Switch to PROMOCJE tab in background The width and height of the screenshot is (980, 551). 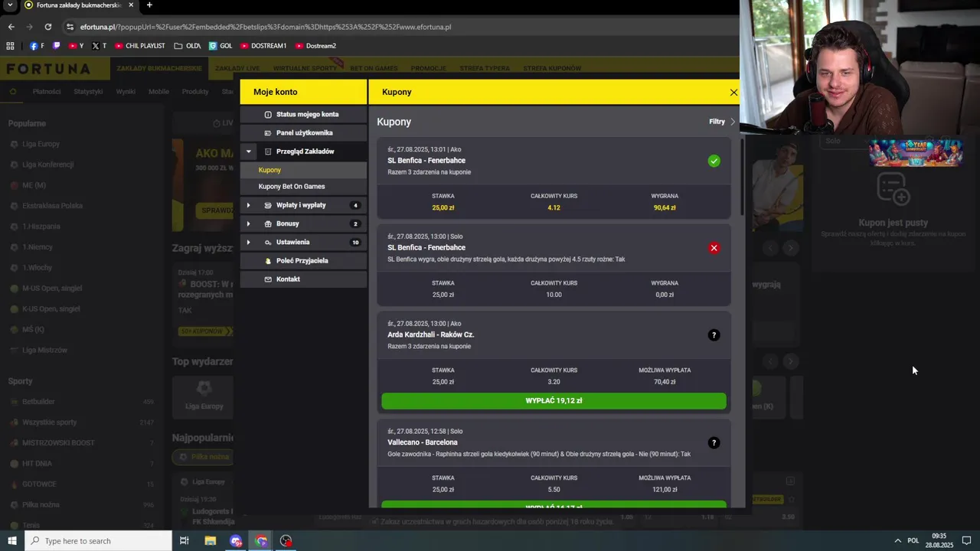point(428,68)
